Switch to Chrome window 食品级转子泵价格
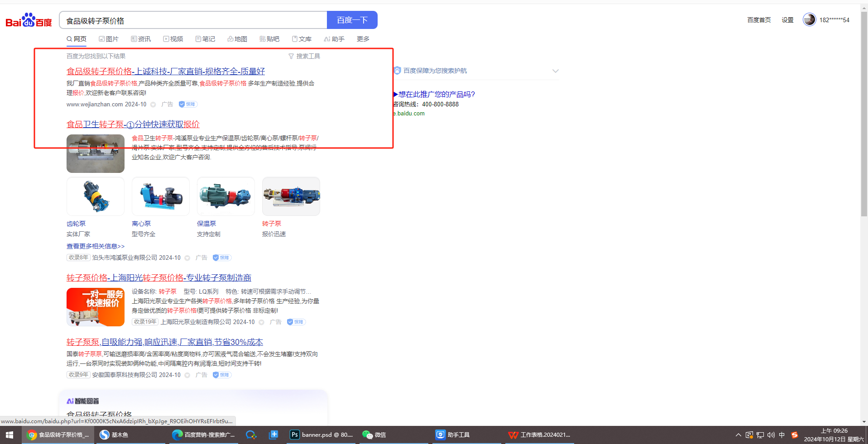The height and width of the screenshot is (444, 868). click(57, 435)
